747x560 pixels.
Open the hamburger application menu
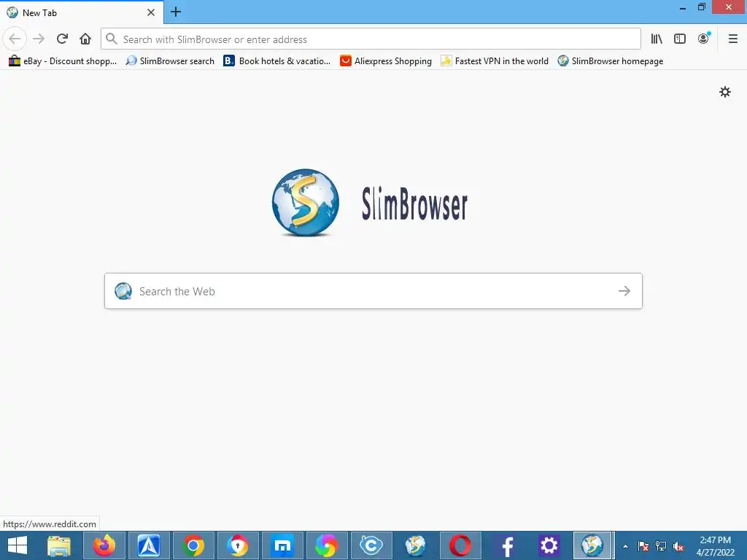coord(733,39)
